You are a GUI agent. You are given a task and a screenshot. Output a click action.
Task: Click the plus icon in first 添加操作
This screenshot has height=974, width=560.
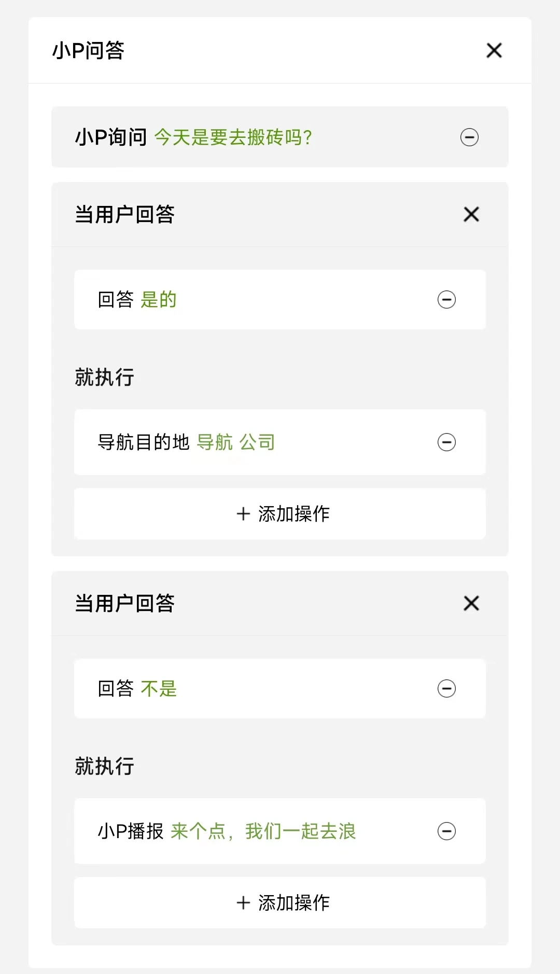[243, 514]
